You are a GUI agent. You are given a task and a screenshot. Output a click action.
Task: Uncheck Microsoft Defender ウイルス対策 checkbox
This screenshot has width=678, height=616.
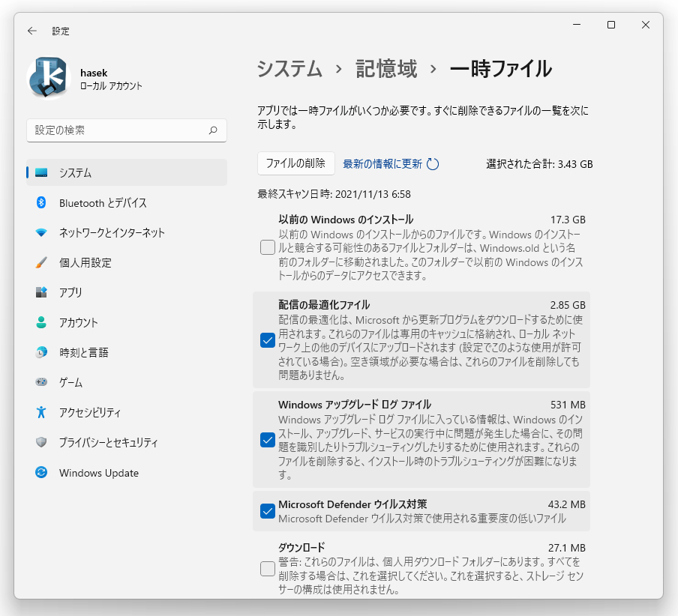point(268,512)
